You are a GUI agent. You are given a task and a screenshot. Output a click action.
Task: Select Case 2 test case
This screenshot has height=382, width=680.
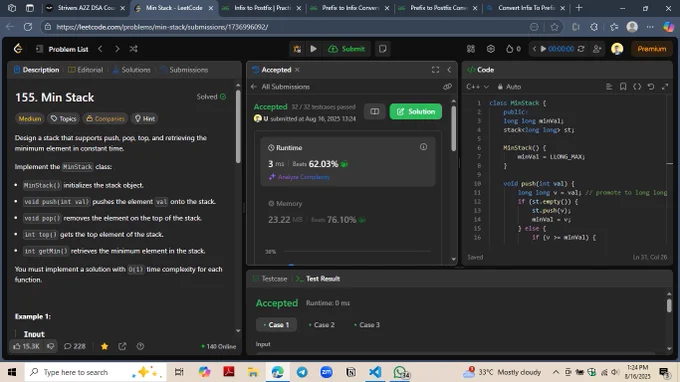[x=321, y=325]
